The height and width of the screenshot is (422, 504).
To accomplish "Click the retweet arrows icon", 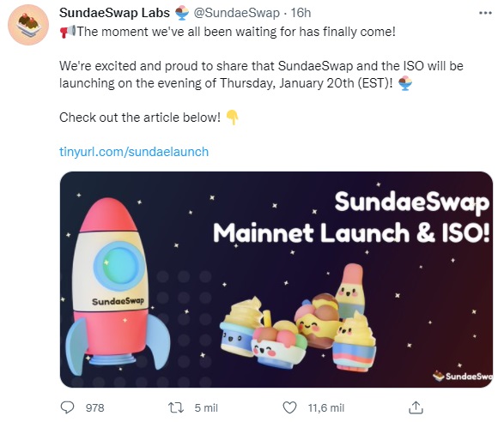I will pos(176,408).
